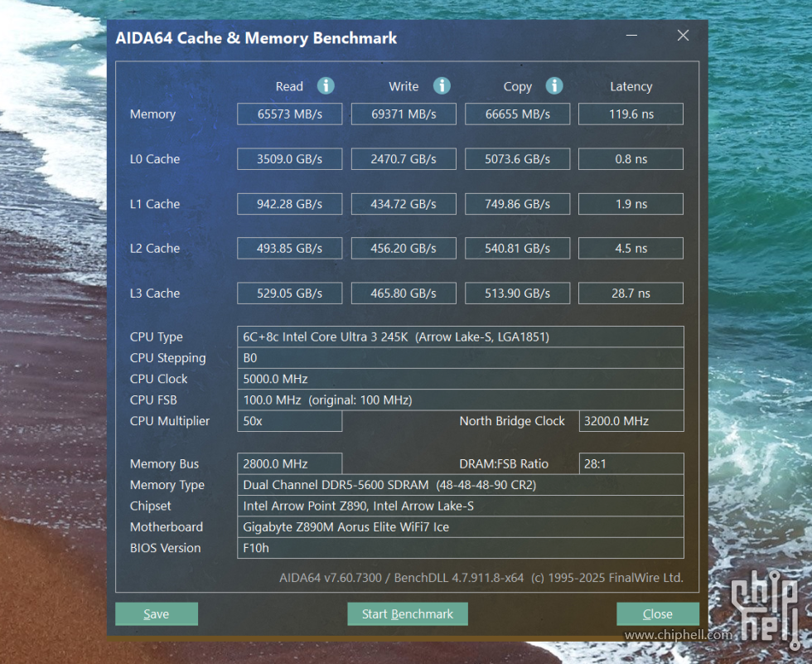Click the CPU Stepping label

[167, 358]
